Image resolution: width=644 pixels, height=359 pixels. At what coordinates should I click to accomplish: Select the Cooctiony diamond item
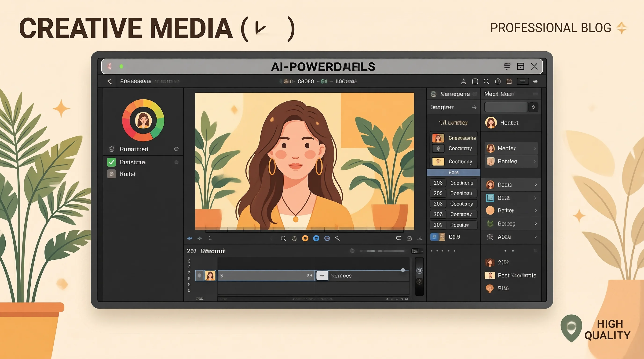point(438,149)
